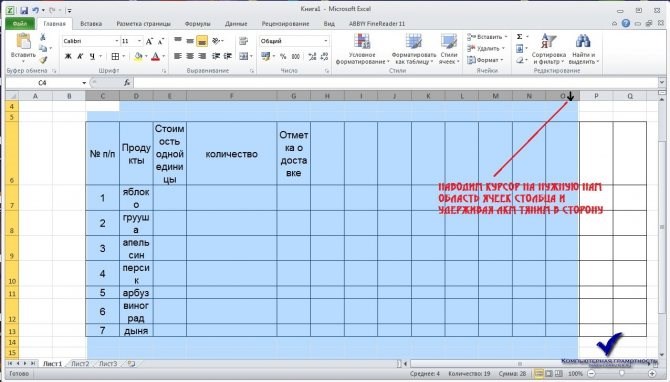Click Decrease Indent icon

coord(216,56)
